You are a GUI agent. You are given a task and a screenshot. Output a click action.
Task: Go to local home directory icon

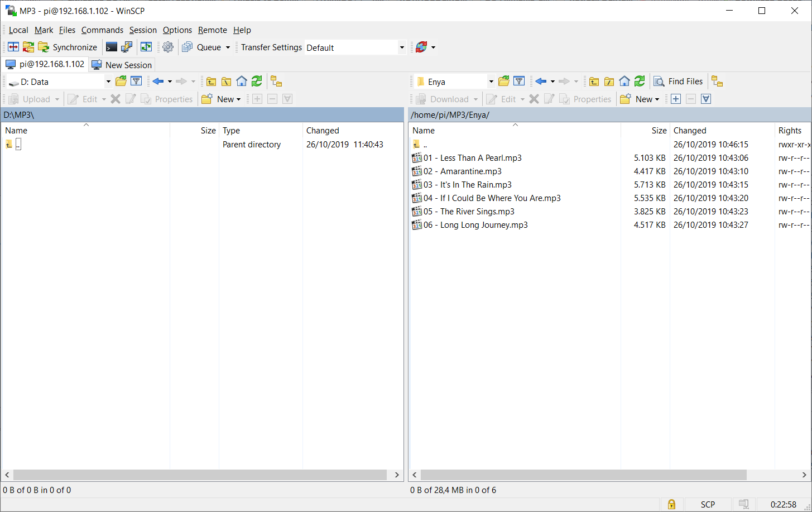[x=242, y=82]
